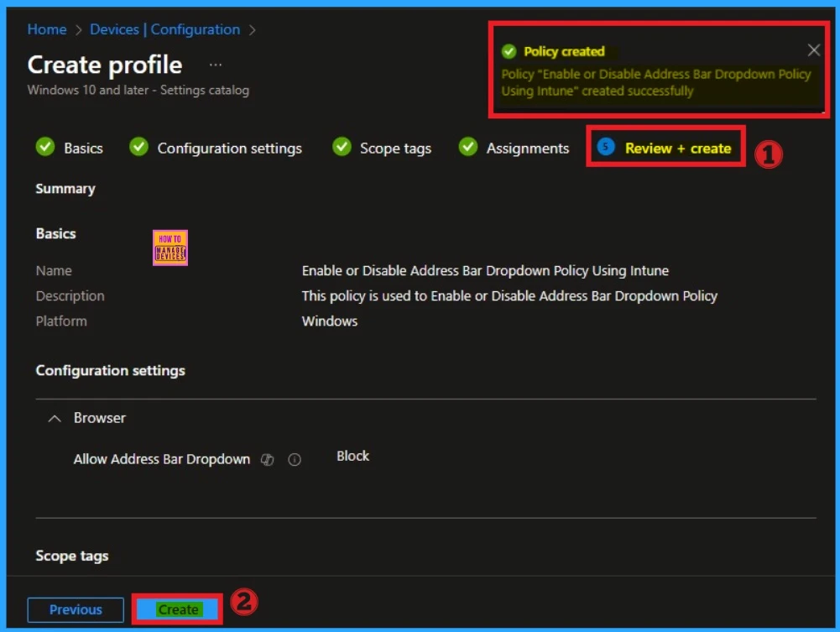
Task: Click the Block value for Address Bar Dropdown
Action: (352, 456)
